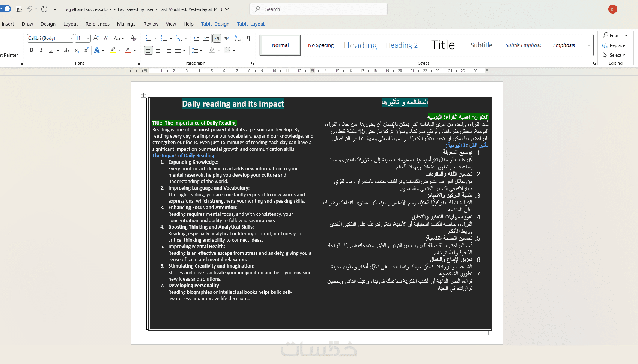Toggle Underline formatting
Image resolution: width=638 pixels, height=364 pixels.
(x=51, y=50)
